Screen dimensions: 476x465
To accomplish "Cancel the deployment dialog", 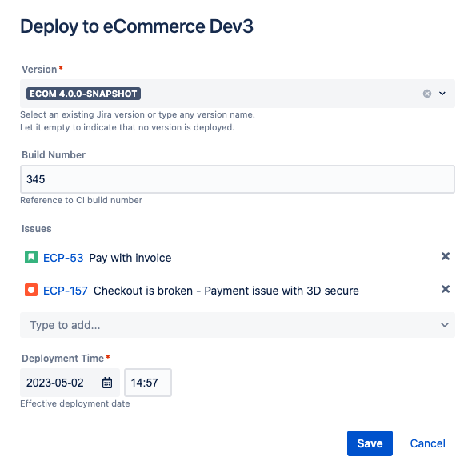I will [427, 443].
